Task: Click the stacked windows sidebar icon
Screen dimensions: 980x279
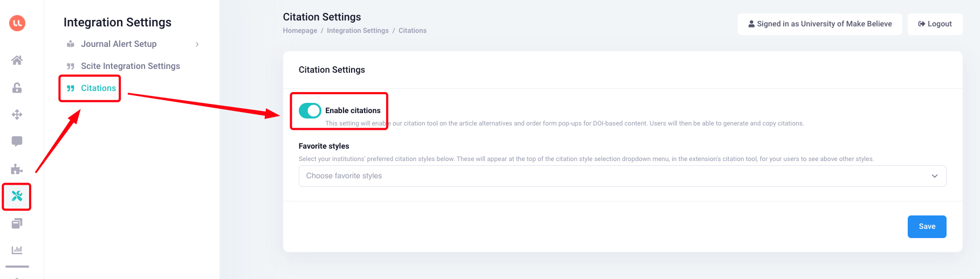Action: 17,223
